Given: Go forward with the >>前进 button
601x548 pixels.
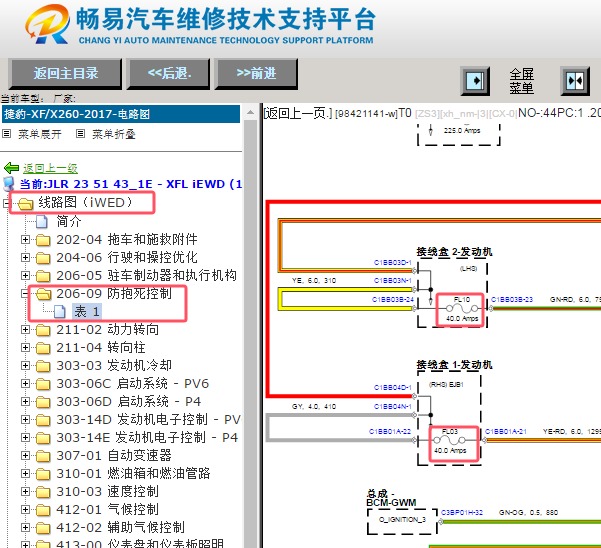Looking at the screenshot, I should coord(256,73).
